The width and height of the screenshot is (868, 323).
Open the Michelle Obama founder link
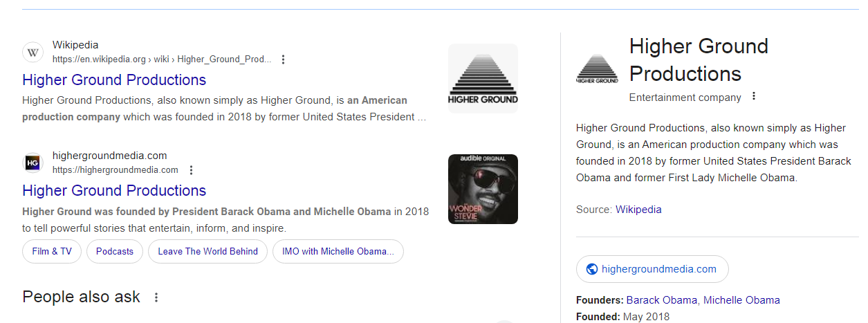(741, 300)
